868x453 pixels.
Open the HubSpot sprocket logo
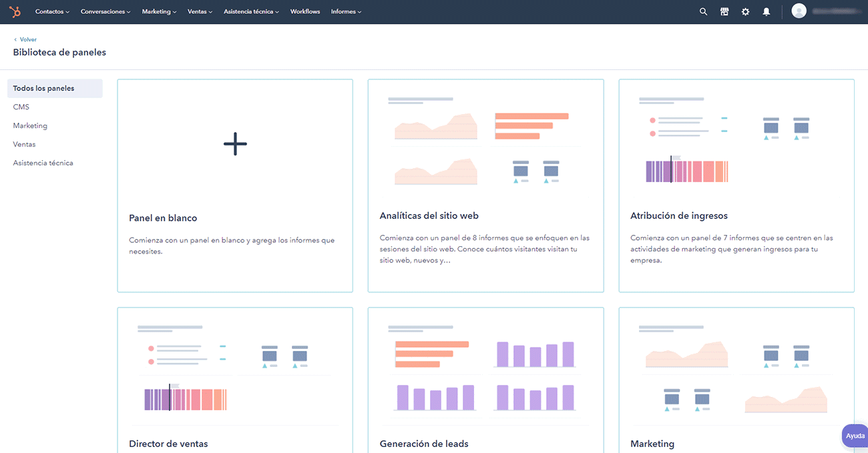point(15,11)
